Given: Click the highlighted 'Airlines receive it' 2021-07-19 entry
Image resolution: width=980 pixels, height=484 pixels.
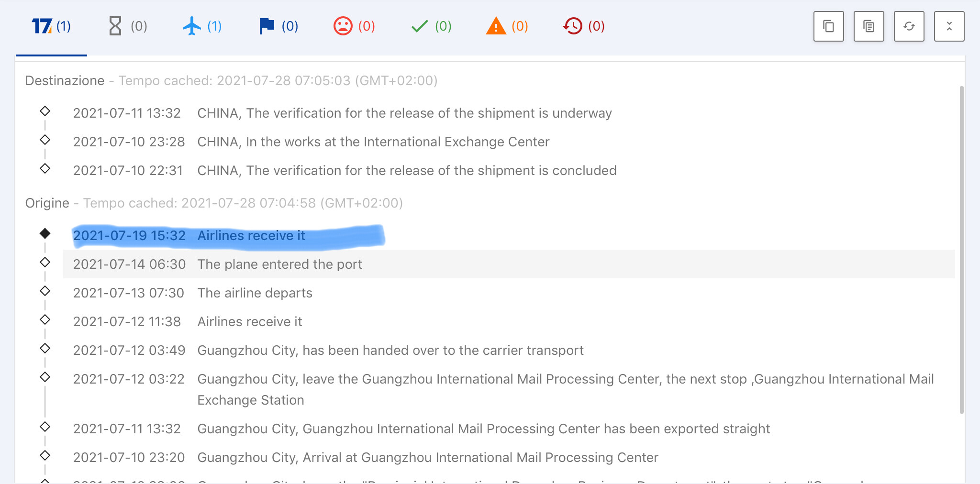Looking at the screenshot, I should [228, 236].
